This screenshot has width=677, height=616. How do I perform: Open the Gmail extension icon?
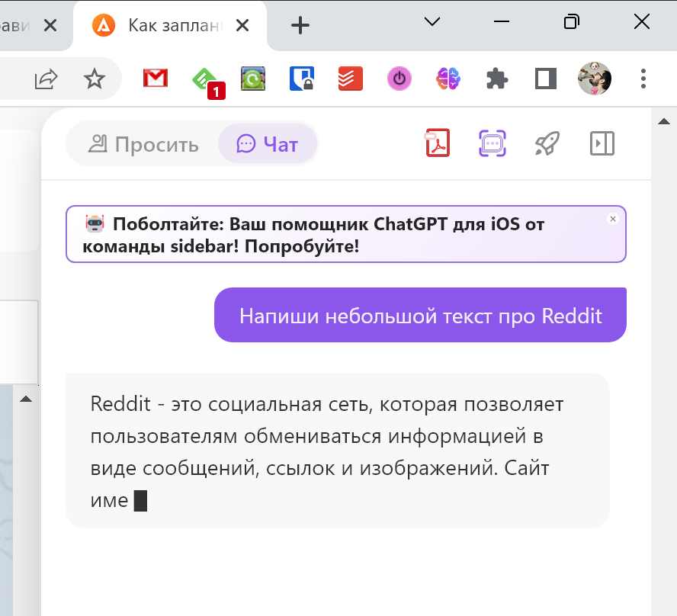pos(156,79)
